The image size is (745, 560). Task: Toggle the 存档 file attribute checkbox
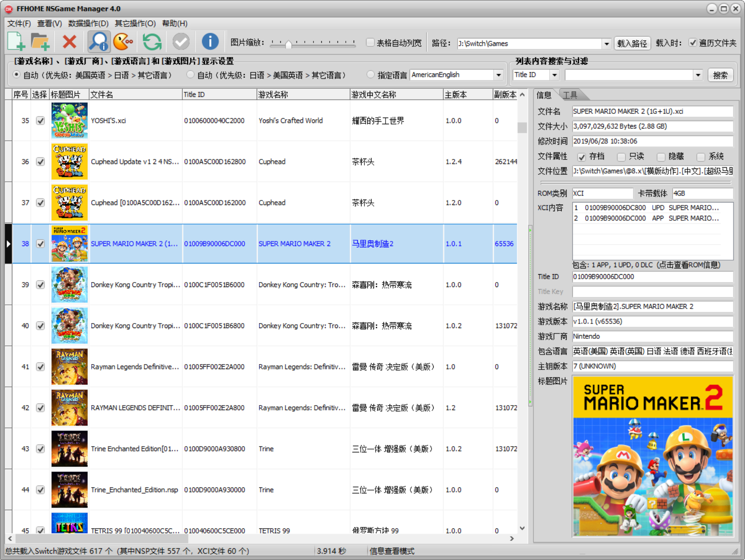click(x=581, y=157)
